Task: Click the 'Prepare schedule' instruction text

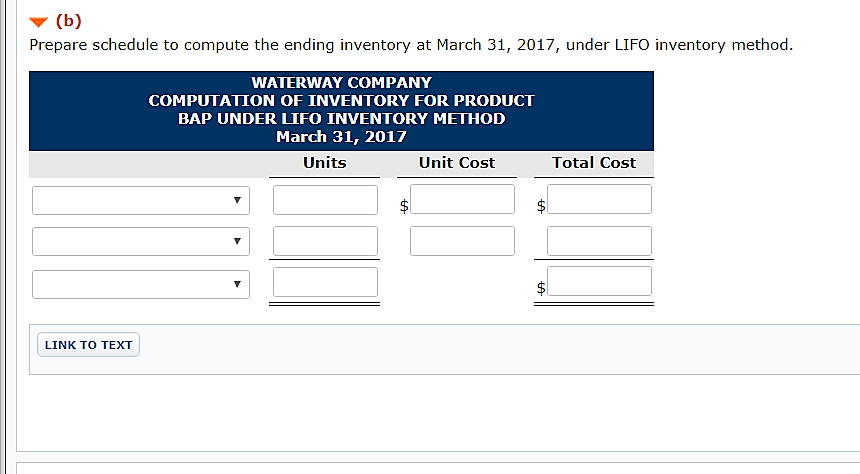Action: [410, 45]
